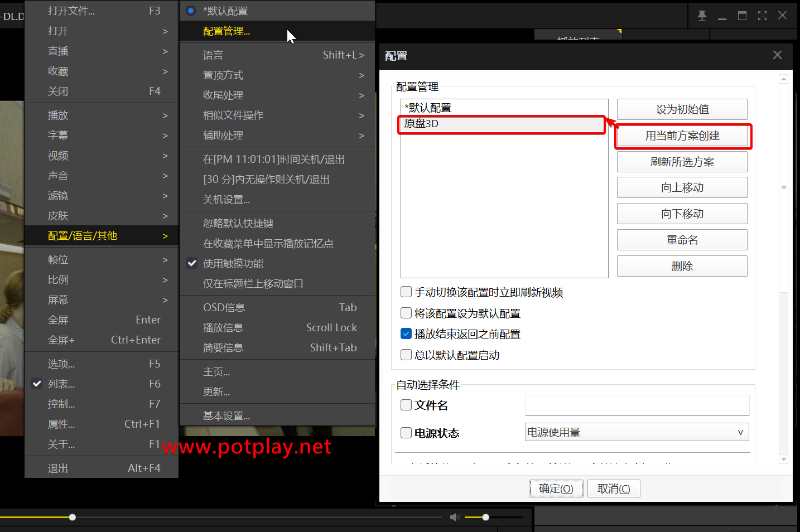This screenshot has height=532, width=800.
Task: Open the 电源使用量 dropdown
Action: [x=637, y=432]
